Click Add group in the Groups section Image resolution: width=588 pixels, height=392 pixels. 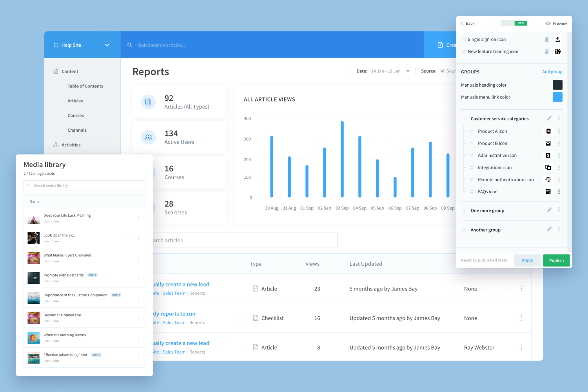pyautogui.click(x=552, y=72)
